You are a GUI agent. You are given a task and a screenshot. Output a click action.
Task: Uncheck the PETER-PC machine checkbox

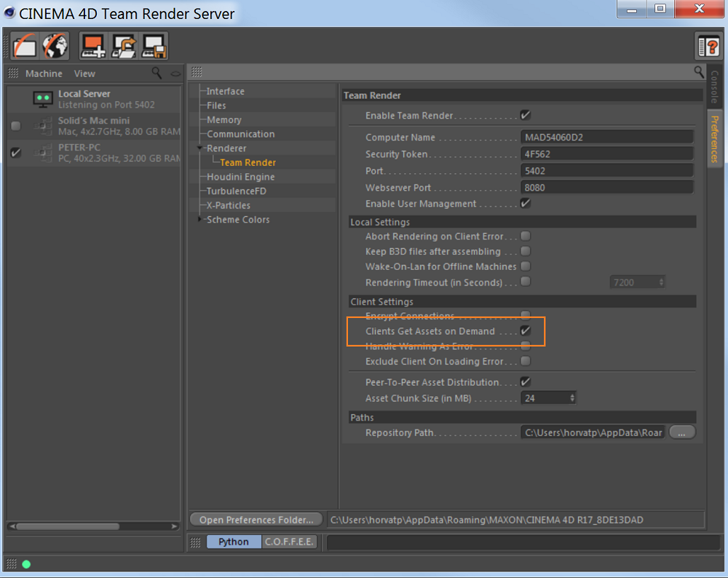pos(16,152)
